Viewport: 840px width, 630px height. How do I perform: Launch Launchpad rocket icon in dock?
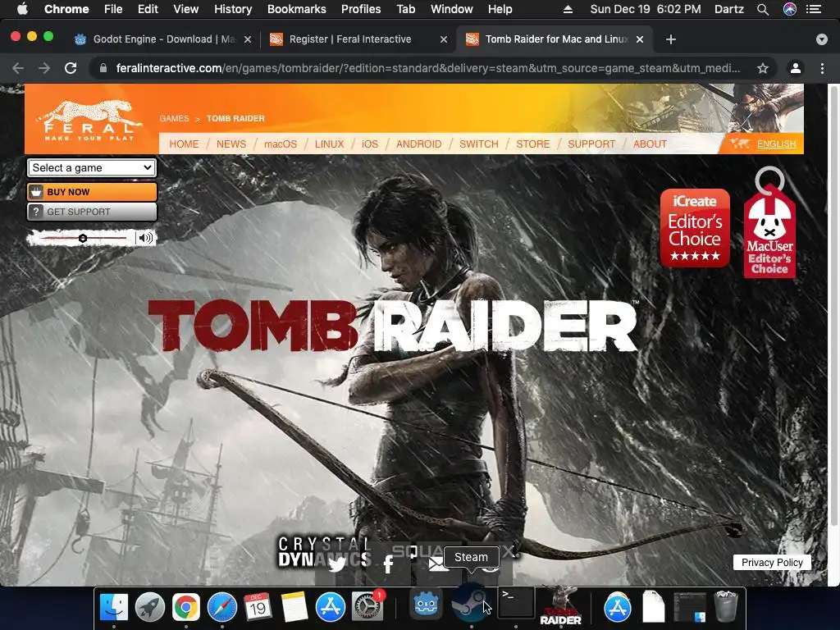coord(150,607)
